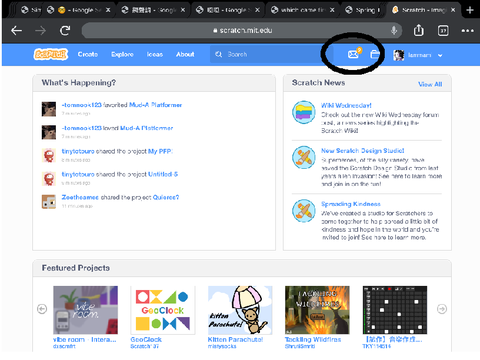Click the Zoetheames username link

[80, 197]
